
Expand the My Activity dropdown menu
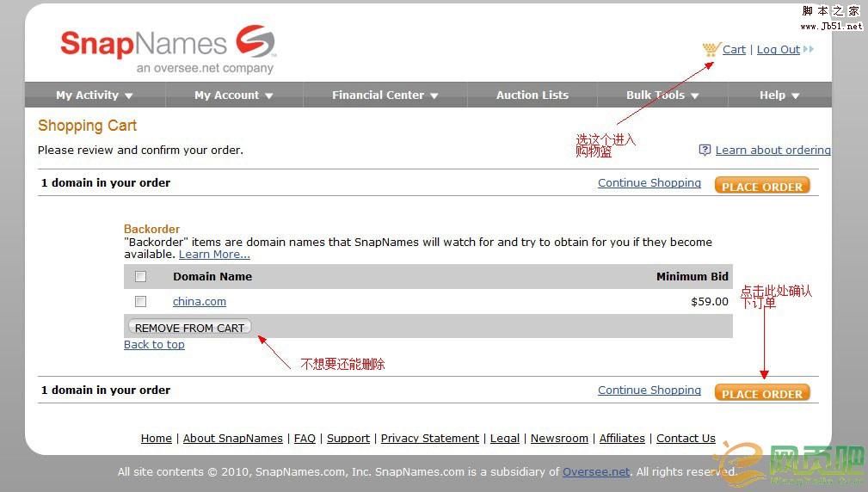[x=95, y=95]
